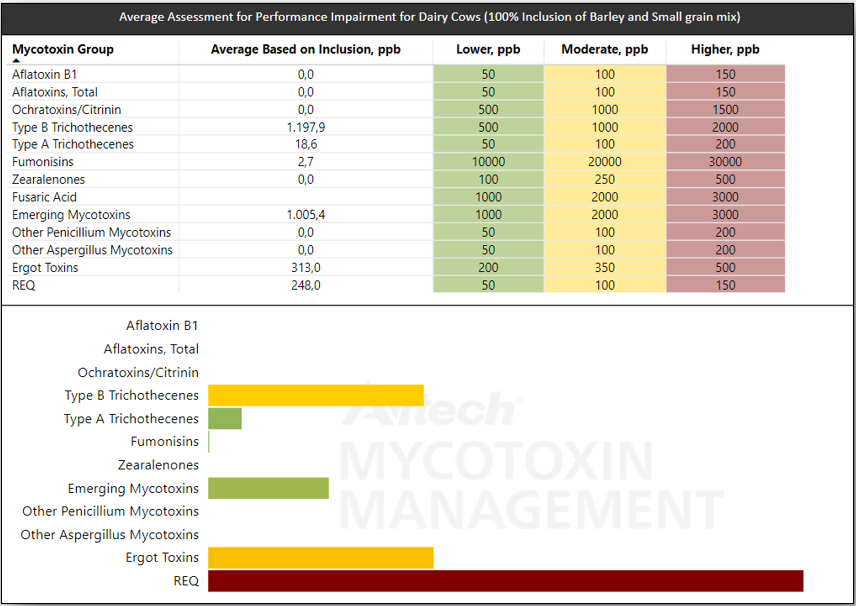Sort by the Mycotoxin Group column header
The height and width of the screenshot is (606, 856).
tap(63, 50)
